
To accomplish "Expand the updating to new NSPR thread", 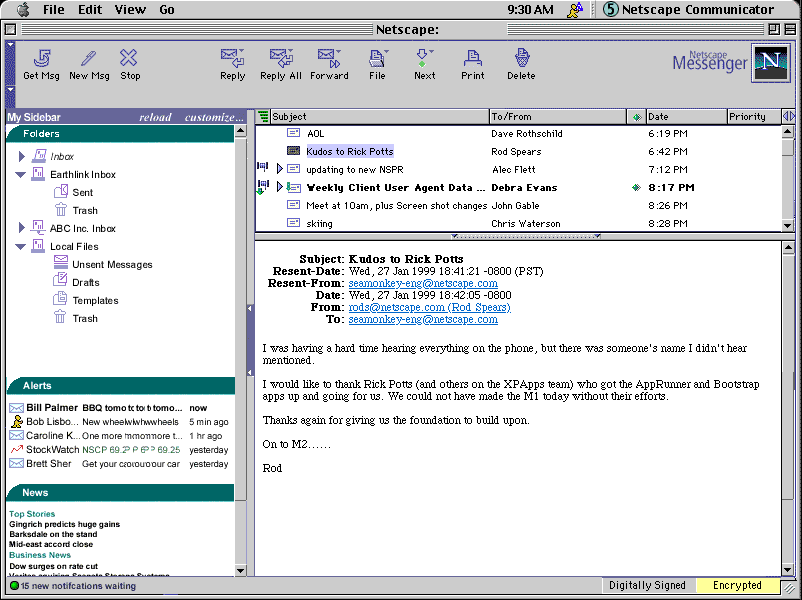I will 280,169.
